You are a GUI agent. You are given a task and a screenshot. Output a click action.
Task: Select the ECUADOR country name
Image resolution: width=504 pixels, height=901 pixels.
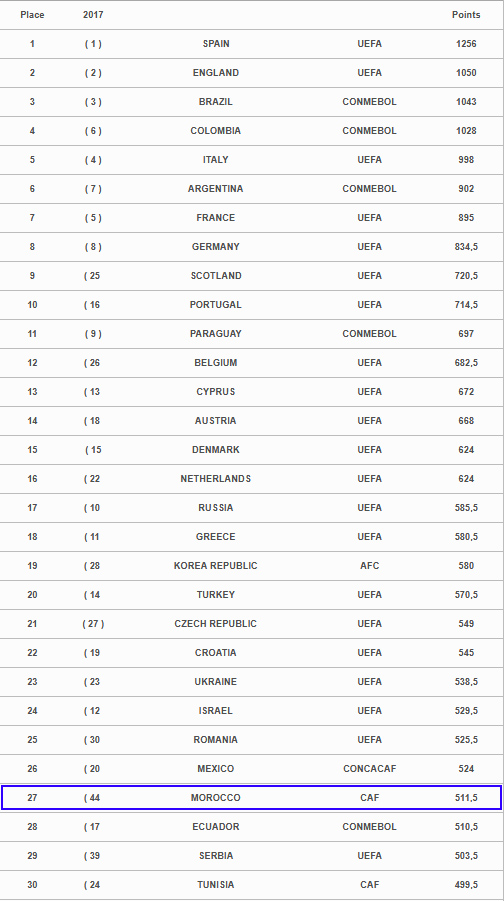click(x=216, y=827)
